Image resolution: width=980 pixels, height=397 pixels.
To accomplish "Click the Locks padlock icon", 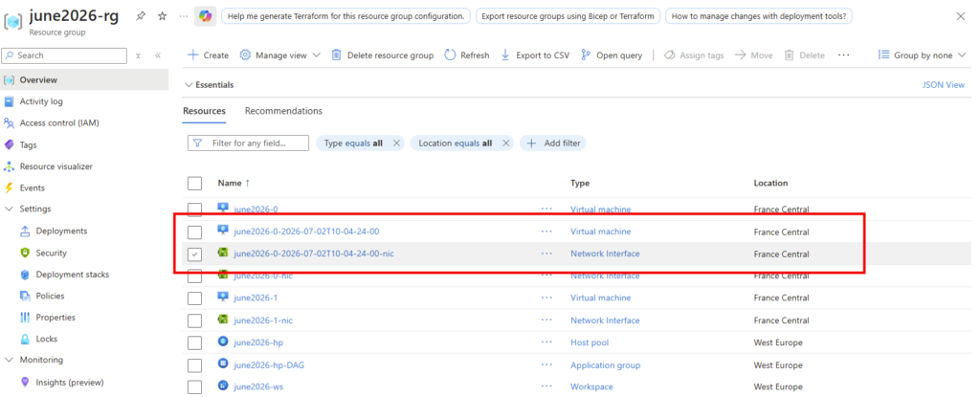I will 25,339.
